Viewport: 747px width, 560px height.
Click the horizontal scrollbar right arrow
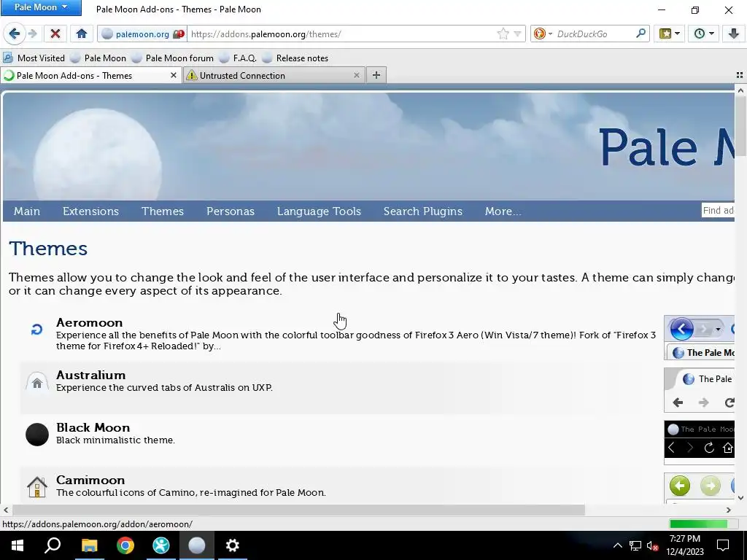pyautogui.click(x=729, y=510)
